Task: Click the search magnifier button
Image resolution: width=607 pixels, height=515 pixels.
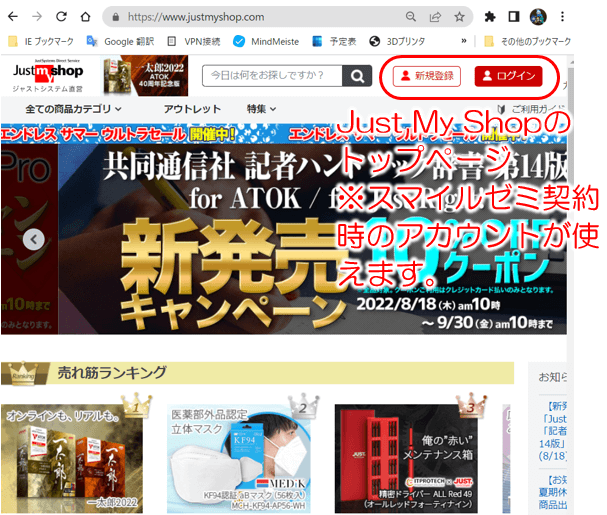Action: 357,76
